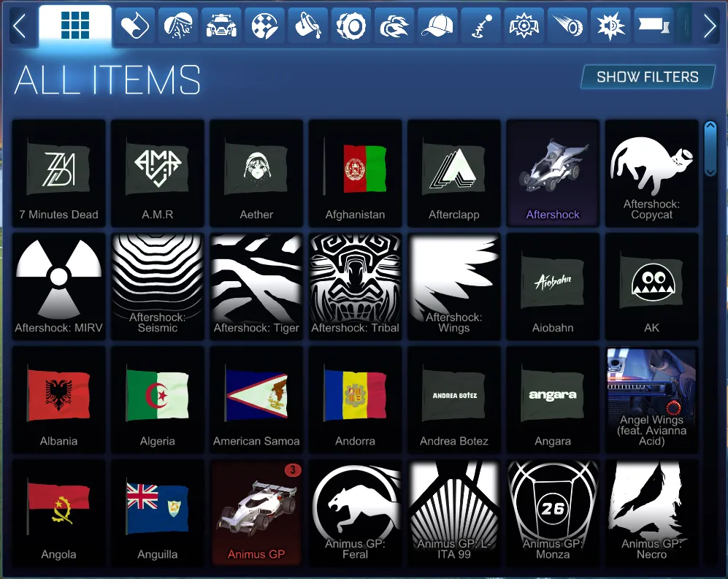Select the Aftershock: Seismic decal
728x579 pixels.
[x=158, y=286]
